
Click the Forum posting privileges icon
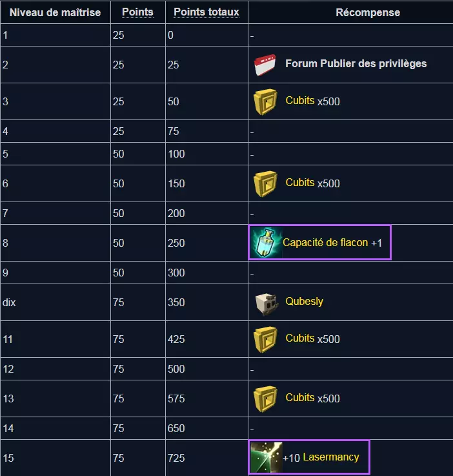click(x=265, y=65)
